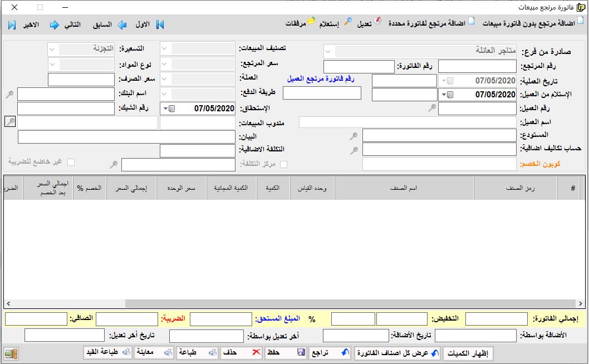Jump to last record (الاخير) arrow icon
The image size is (589, 364).
click(x=12, y=24)
